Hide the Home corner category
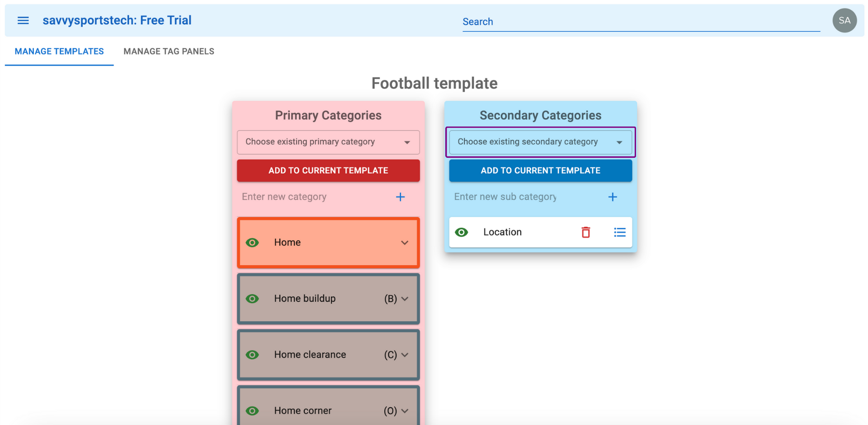 point(252,411)
